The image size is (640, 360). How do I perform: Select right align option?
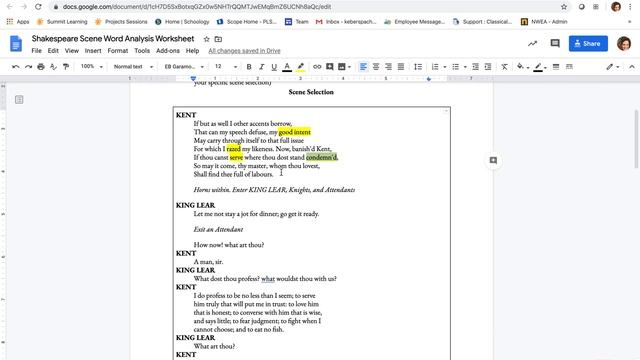[388, 67]
